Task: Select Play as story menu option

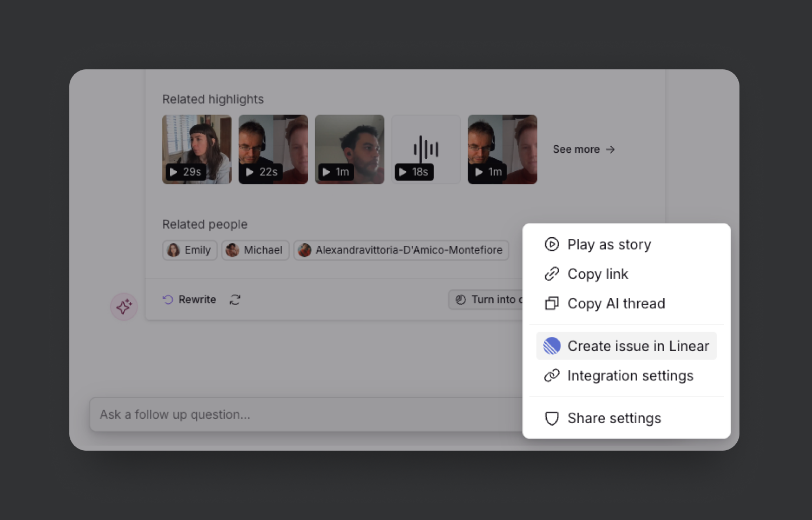Action: [x=626, y=245]
